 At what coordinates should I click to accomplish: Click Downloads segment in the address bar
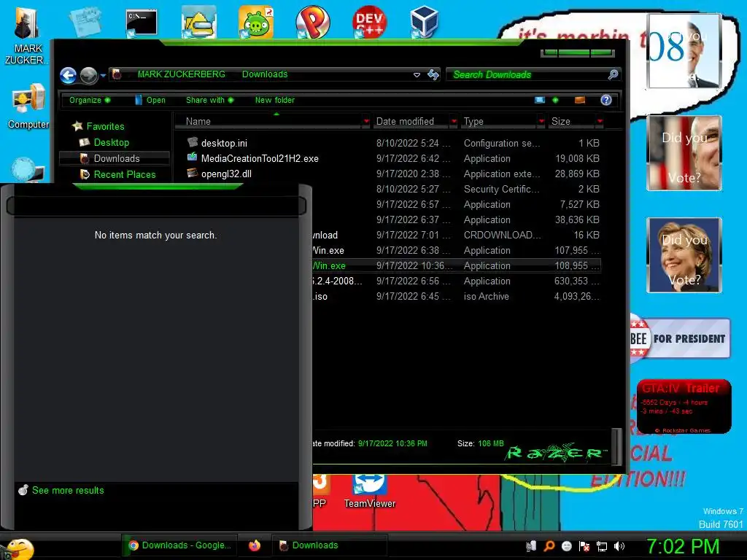tap(265, 74)
